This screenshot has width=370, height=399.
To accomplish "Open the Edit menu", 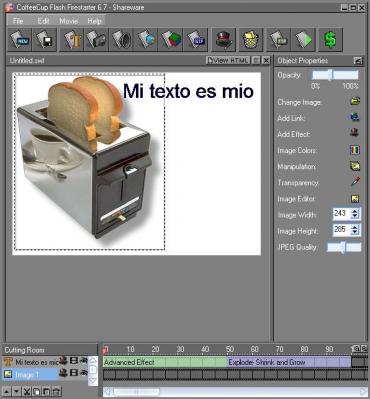I will tap(43, 21).
